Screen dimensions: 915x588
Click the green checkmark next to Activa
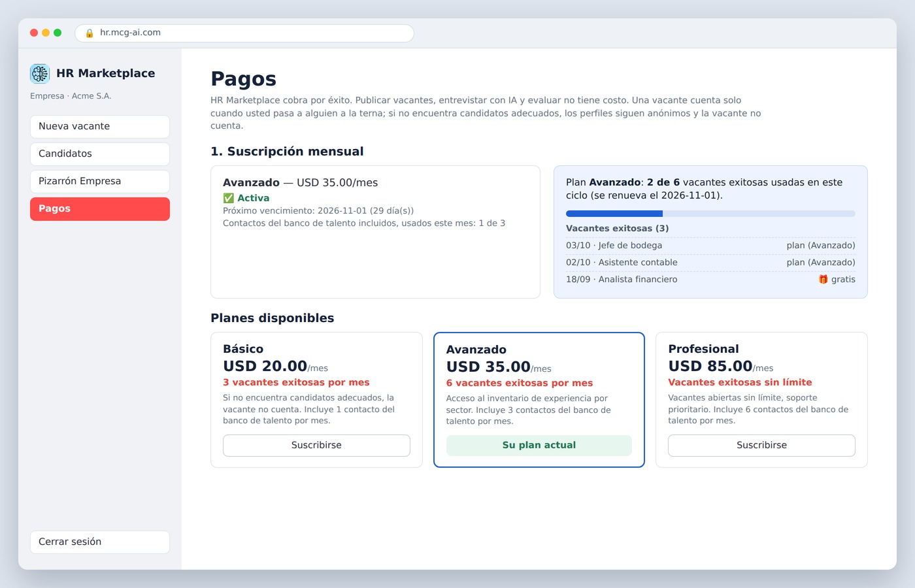click(x=229, y=198)
